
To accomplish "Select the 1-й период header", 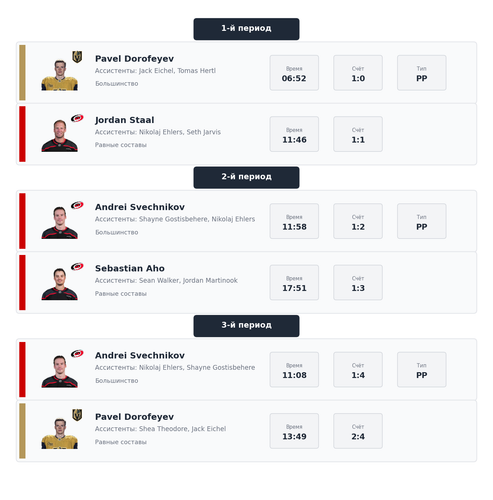I will [246, 29].
